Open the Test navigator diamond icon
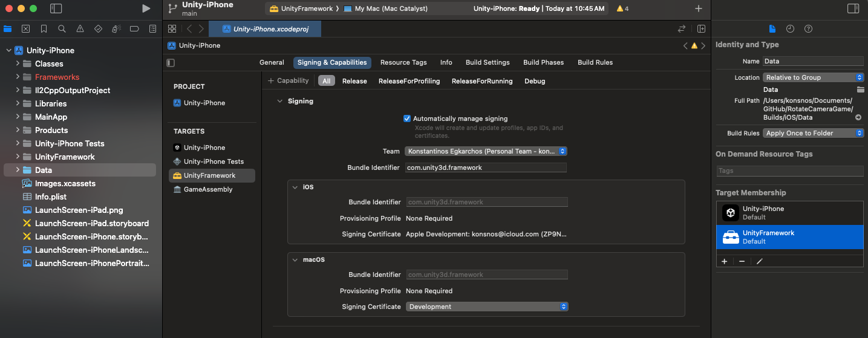Image resolution: width=868 pixels, height=338 pixels. (98, 28)
